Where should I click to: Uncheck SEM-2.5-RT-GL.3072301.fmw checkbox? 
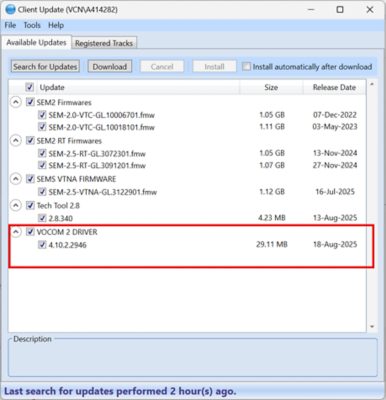click(x=42, y=153)
